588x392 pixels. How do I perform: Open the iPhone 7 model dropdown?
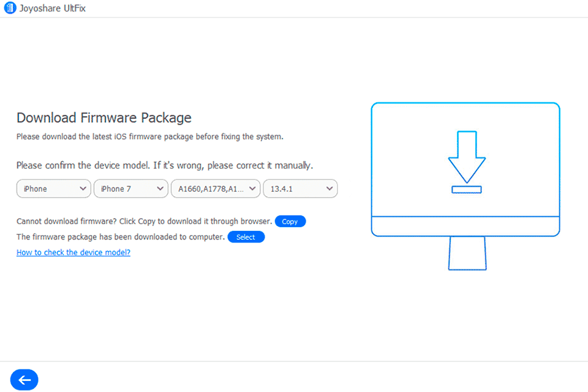tap(131, 189)
